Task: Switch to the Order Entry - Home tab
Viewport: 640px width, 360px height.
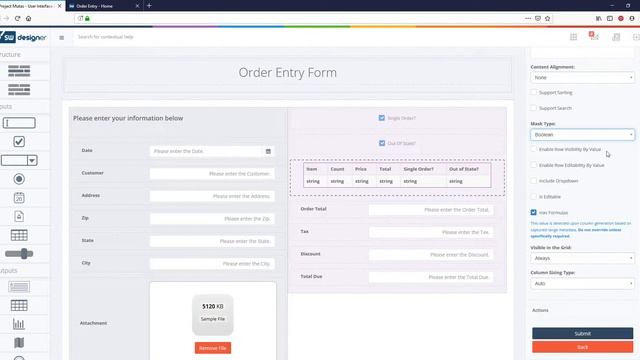Action: [104, 6]
